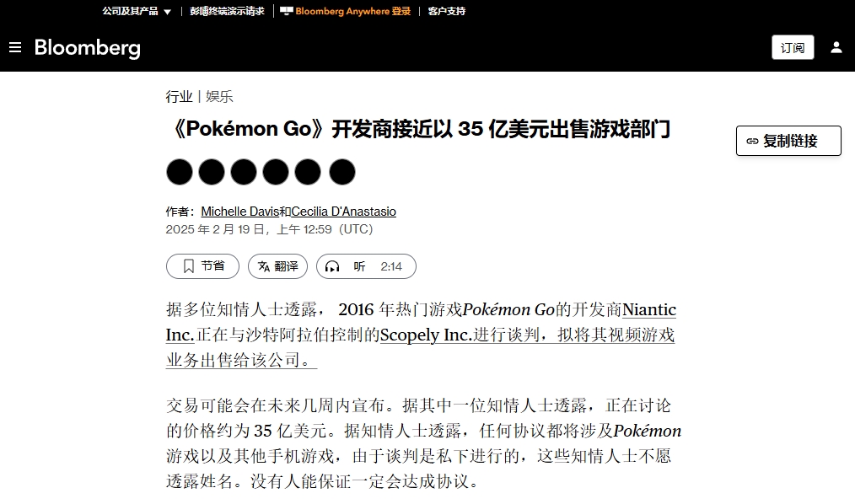Expand the 公司及其产品 dropdown
The height and width of the screenshot is (504, 855).
click(x=137, y=11)
